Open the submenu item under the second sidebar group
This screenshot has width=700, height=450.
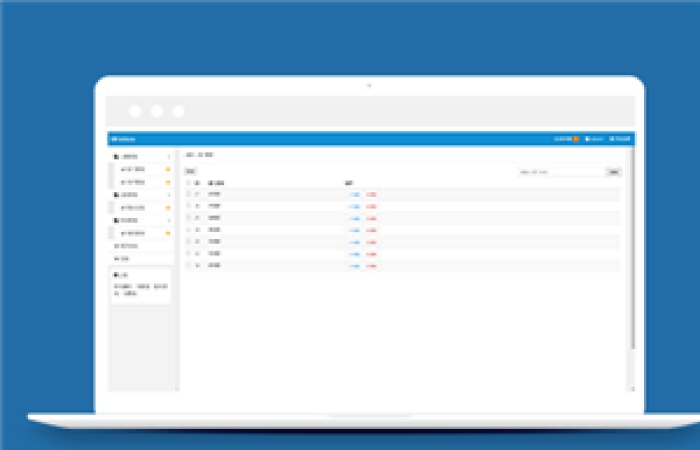pos(142,208)
